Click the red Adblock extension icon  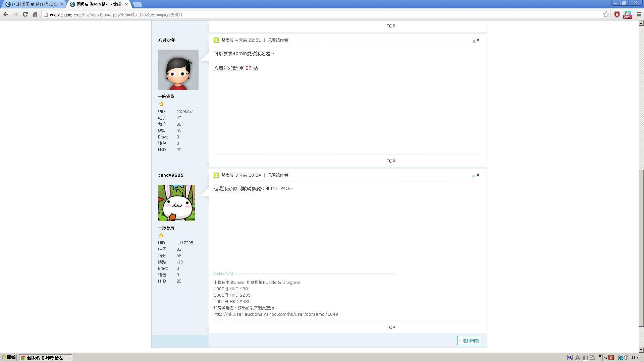tap(617, 14)
